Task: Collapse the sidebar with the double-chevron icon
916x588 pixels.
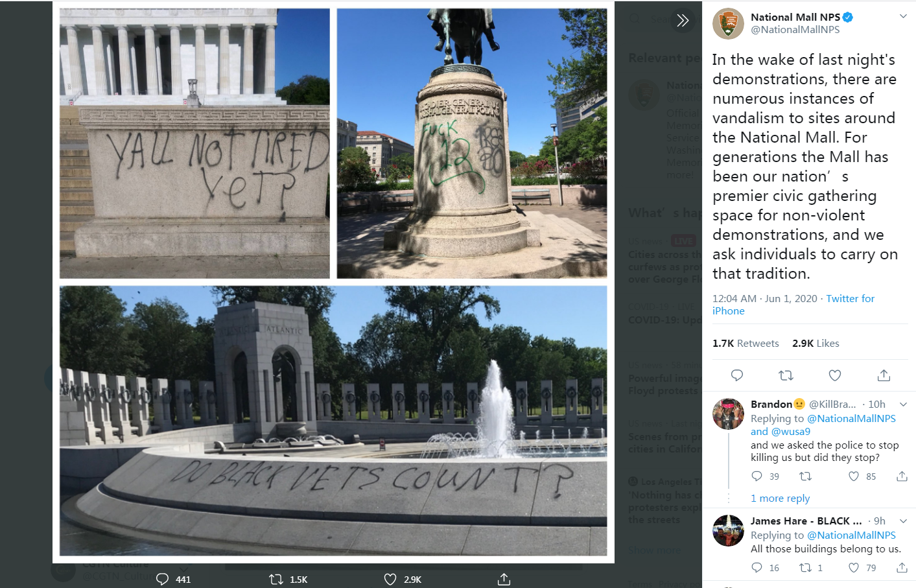Action: (x=682, y=20)
